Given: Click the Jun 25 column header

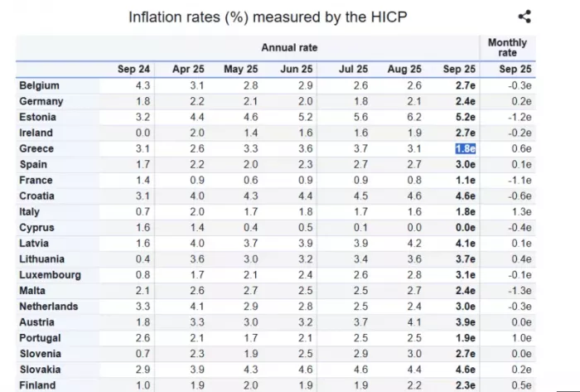Looking at the screenshot, I should pos(296,70).
